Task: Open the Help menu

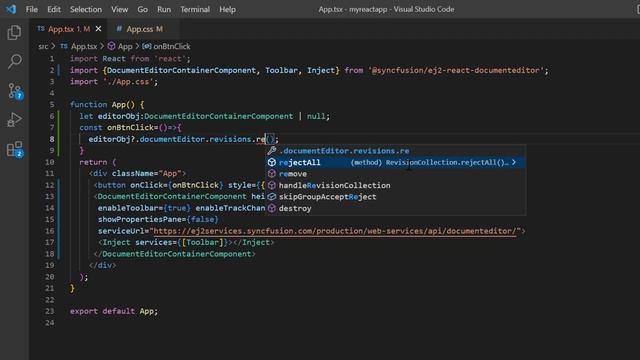Action: pyautogui.click(x=227, y=9)
